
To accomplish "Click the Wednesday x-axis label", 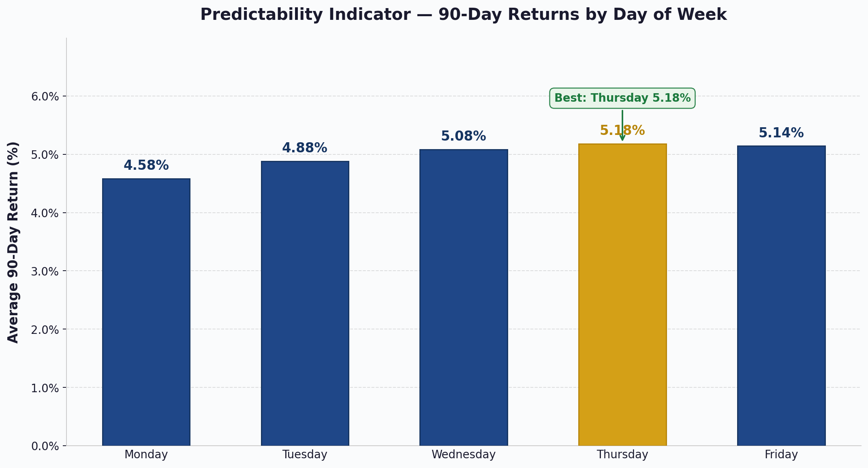I will (x=464, y=455).
